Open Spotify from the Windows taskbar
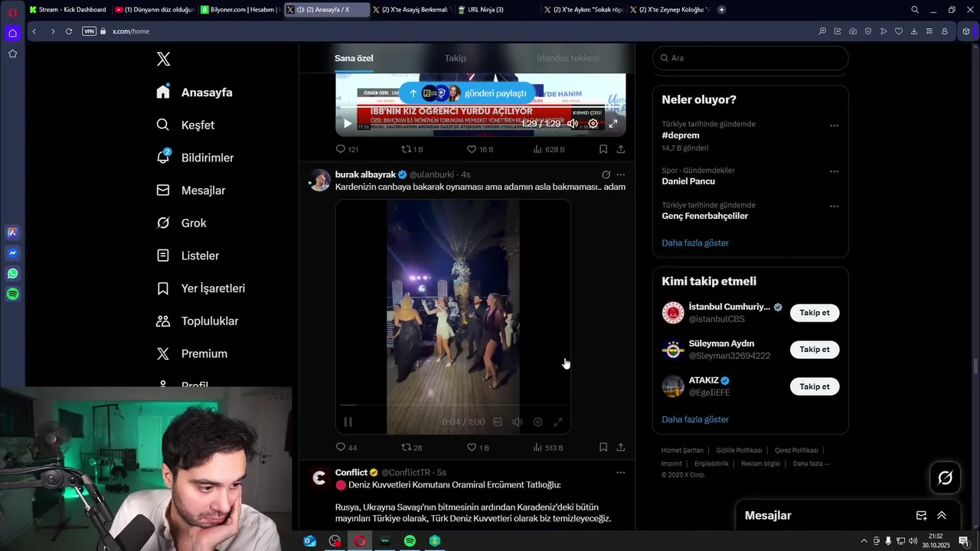Image resolution: width=980 pixels, height=551 pixels. [x=410, y=541]
